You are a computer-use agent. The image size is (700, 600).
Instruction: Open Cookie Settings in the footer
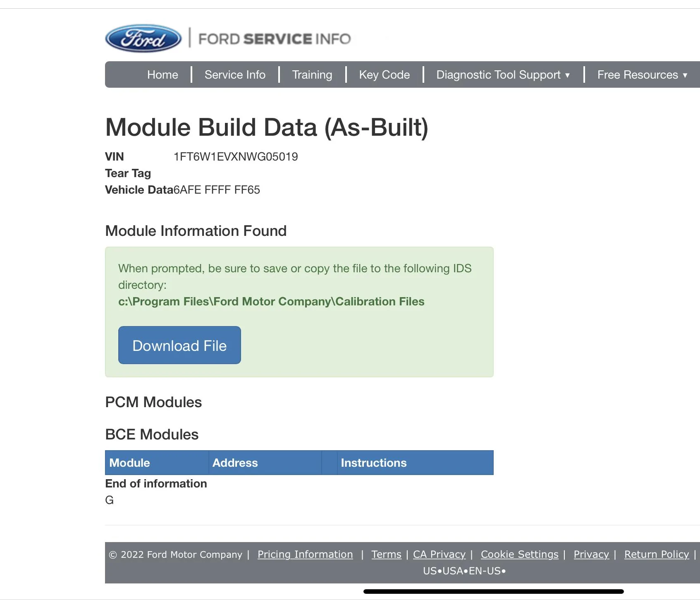(519, 554)
